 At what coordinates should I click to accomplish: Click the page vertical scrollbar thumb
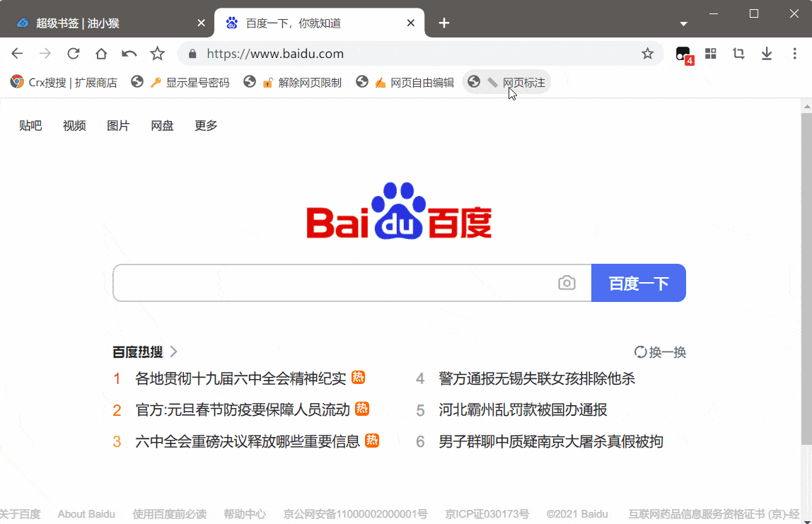tap(806, 278)
